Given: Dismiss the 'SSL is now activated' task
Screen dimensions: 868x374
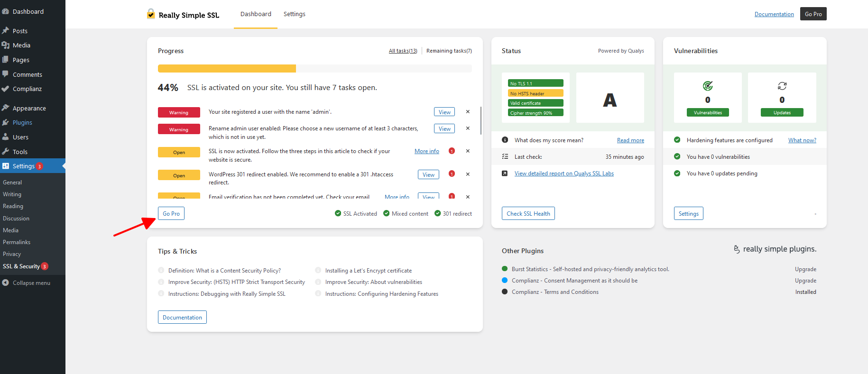Looking at the screenshot, I should point(468,151).
